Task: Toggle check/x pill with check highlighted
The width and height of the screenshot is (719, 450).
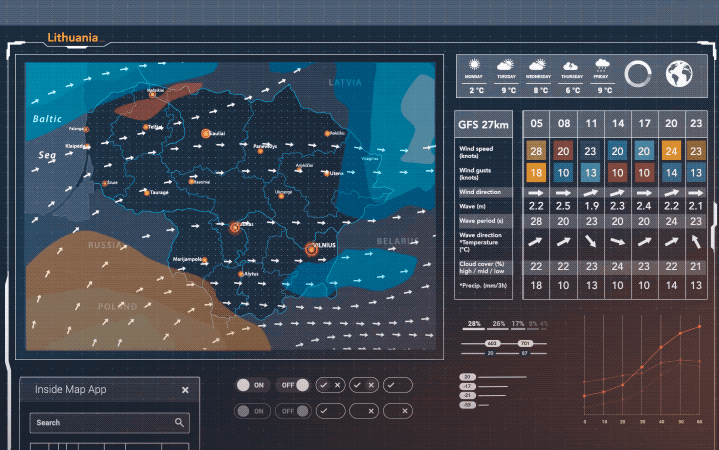Action: (x=331, y=385)
